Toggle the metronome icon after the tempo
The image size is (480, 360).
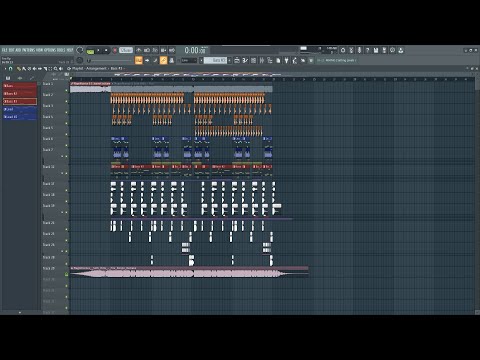click(139, 50)
